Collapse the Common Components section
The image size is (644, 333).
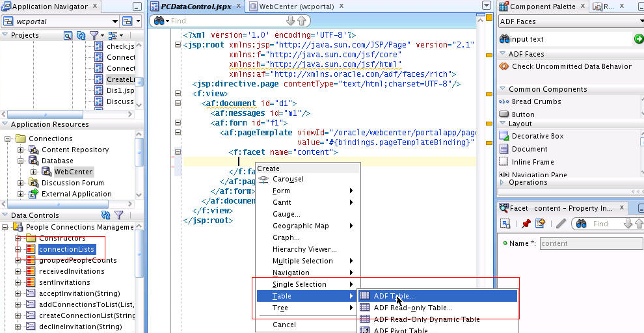click(x=502, y=89)
